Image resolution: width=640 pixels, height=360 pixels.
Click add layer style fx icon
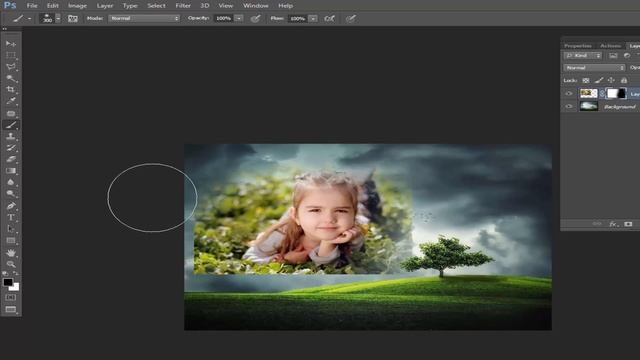(x=613, y=224)
